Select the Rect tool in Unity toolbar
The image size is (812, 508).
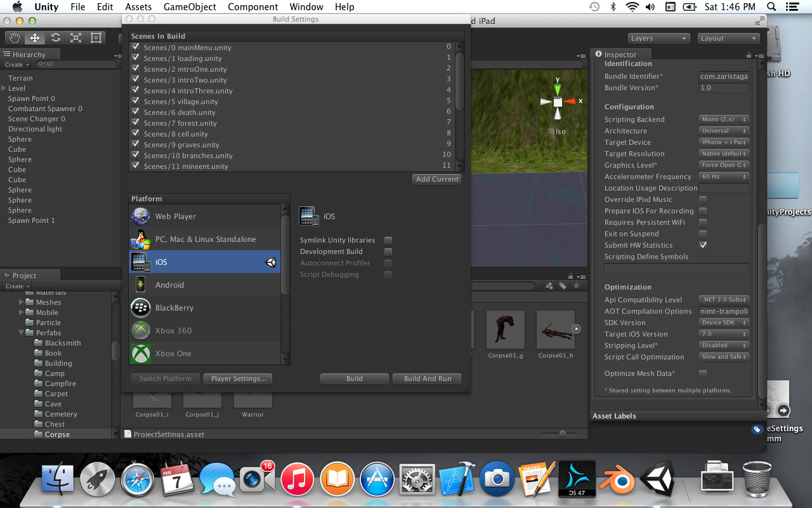point(96,38)
